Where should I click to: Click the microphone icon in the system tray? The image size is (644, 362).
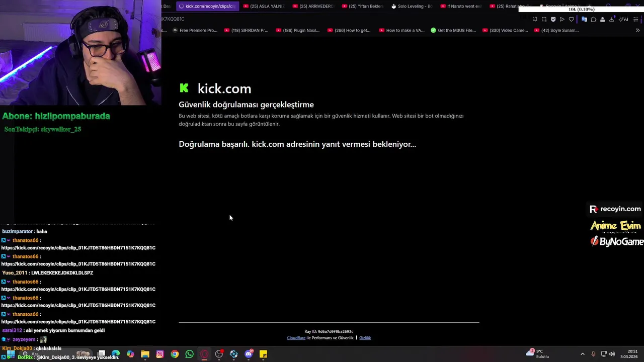tap(593, 354)
